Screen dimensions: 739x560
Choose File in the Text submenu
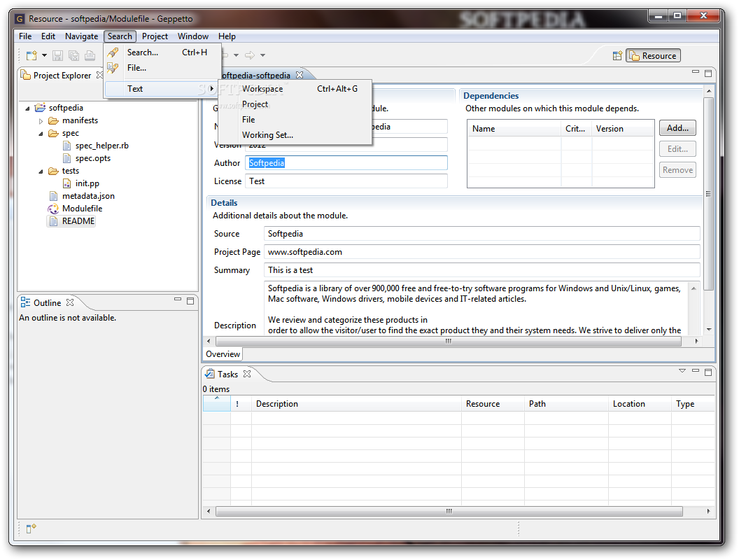coord(295,120)
